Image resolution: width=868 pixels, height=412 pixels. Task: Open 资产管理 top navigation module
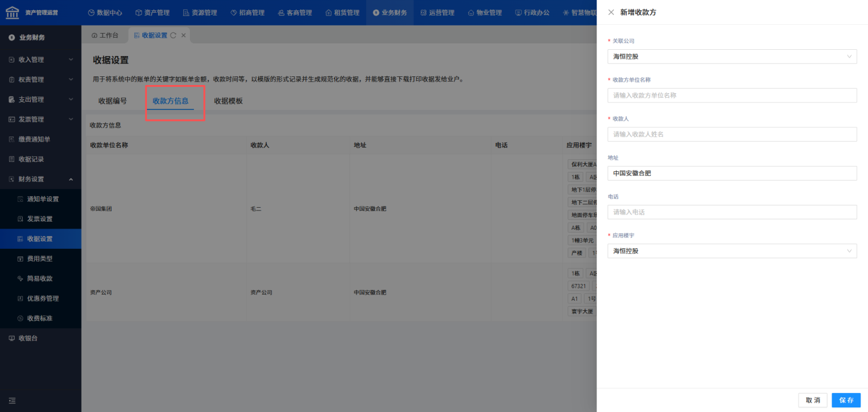pyautogui.click(x=152, y=13)
